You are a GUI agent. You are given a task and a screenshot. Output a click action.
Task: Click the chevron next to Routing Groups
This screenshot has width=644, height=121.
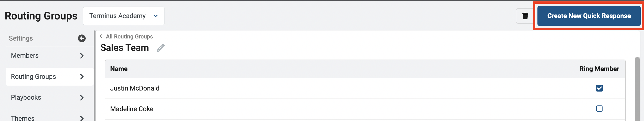pyautogui.click(x=82, y=77)
